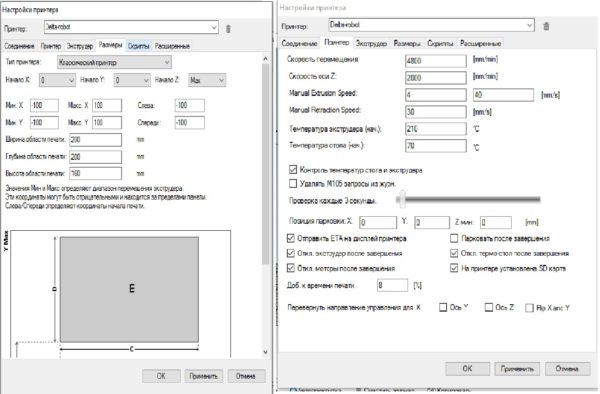The image size is (600, 394).
Task: Click scroll up arrow in left window
Action: click(266, 59)
